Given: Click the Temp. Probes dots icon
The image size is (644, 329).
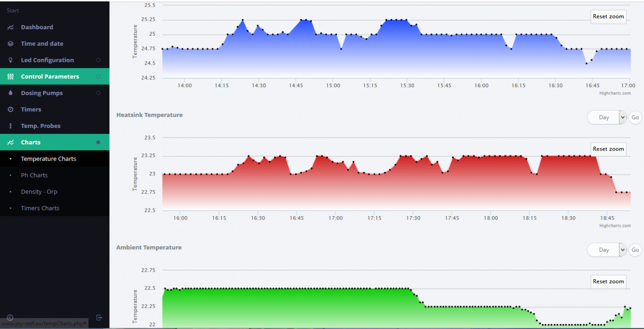Looking at the screenshot, I should click(x=11, y=126).
